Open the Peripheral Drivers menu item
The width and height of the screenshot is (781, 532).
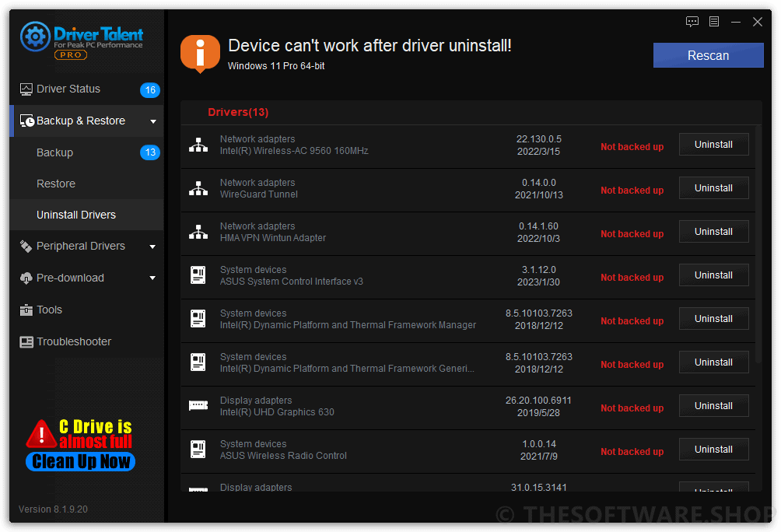coord(86,246)
